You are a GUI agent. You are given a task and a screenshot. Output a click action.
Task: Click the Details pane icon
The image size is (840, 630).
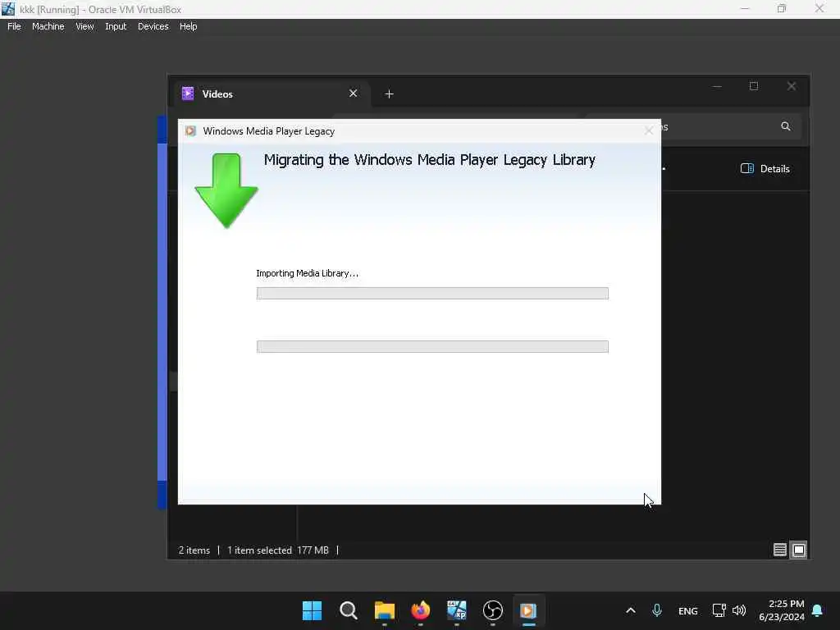tap(746, 169)
